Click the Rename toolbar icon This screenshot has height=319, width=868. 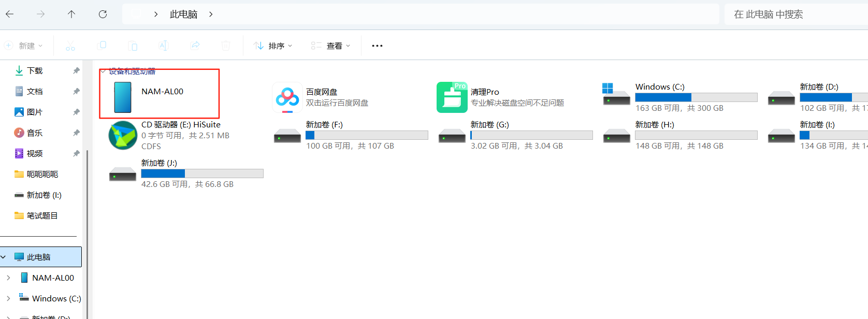click(x=164, y=46)
